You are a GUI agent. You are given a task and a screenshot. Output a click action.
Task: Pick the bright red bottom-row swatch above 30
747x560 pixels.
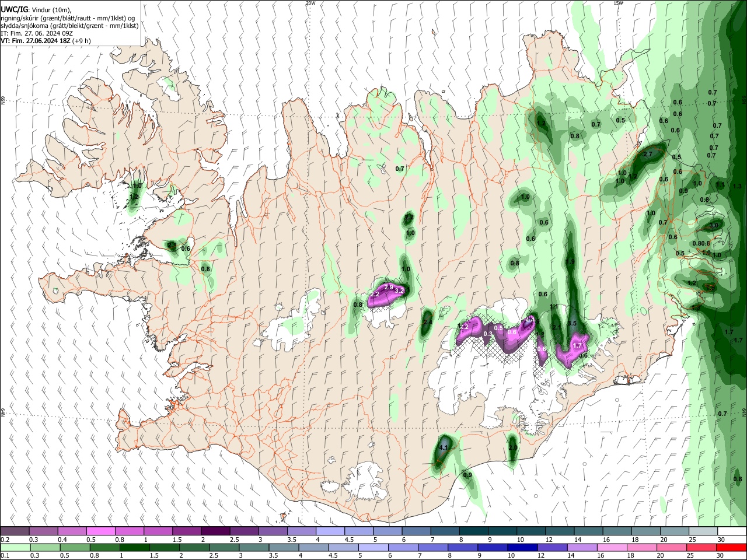[x=731, y=547]
